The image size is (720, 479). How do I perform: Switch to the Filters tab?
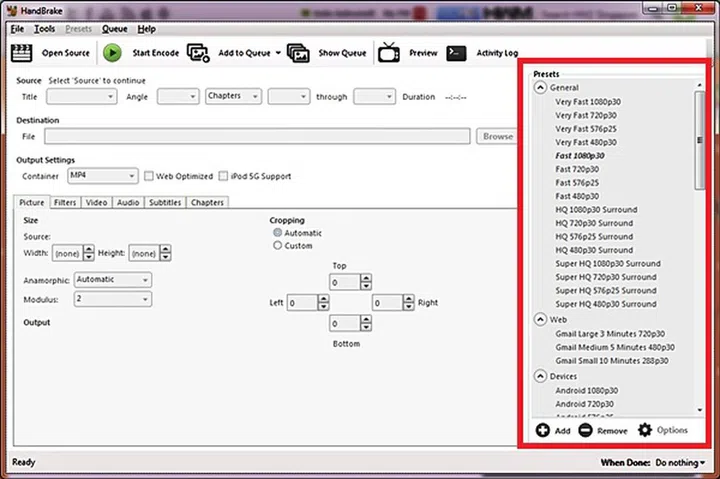[65, 203]
